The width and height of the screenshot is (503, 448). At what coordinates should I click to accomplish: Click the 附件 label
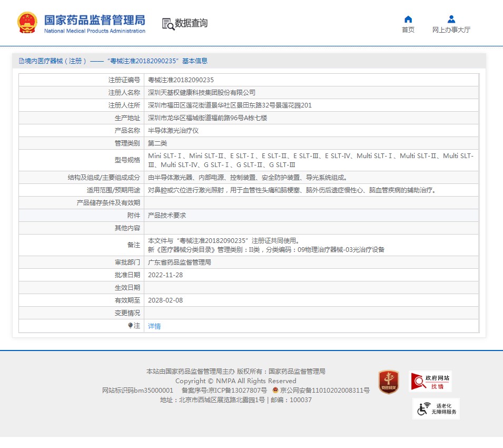point(134,216)
